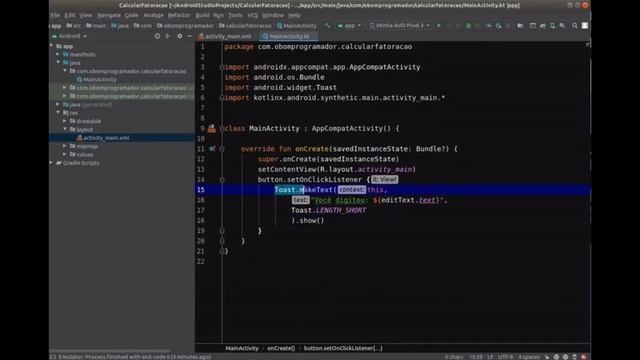Open the Build menu
This screenshot has height=360, width=640.
202,15
